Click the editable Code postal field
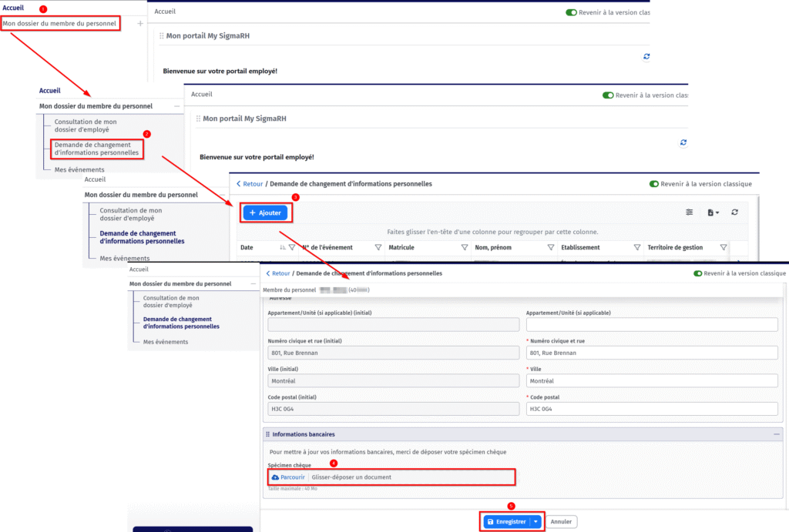Image resolution: width=789 pixels, height=532 pixels. point(652,408)
